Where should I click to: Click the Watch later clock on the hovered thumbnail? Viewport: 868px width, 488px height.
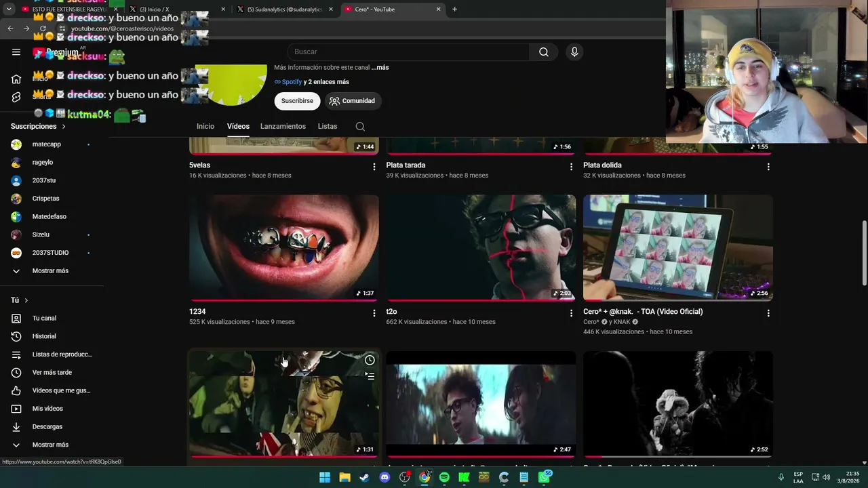point(370,360)
